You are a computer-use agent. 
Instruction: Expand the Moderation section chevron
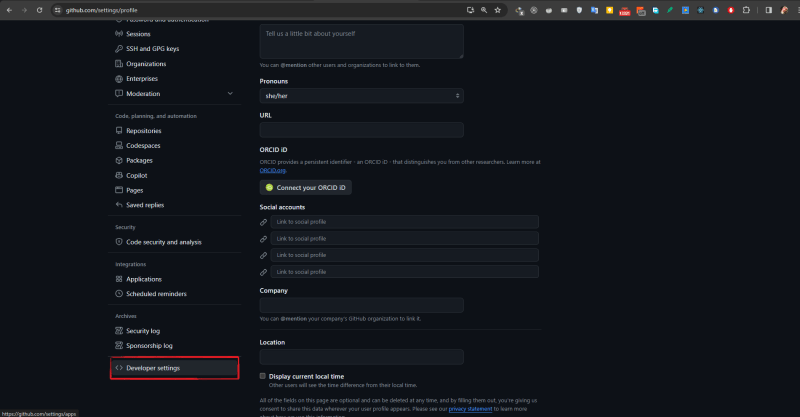tap(230, 93)
